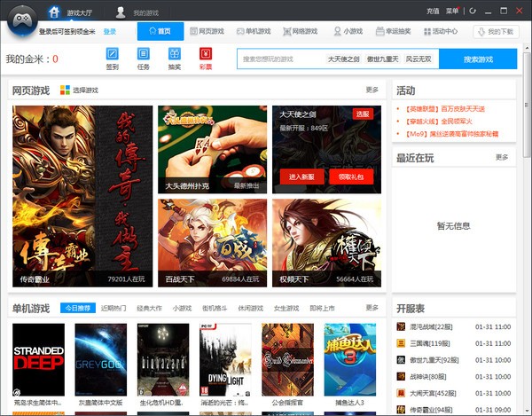Click 混沌战域[22服] server icon
This screenshot has height=416, width=532.
pyautogui.click(x=401, y=326)
